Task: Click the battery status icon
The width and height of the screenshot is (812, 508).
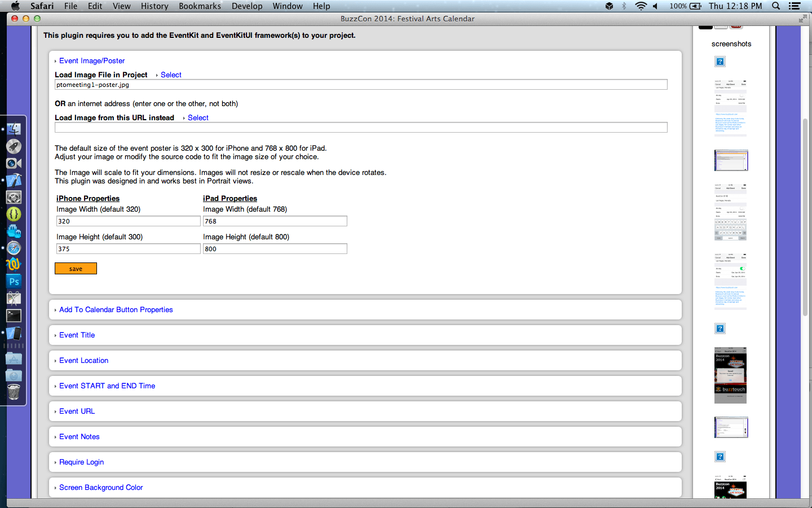Action: [696, 6]
